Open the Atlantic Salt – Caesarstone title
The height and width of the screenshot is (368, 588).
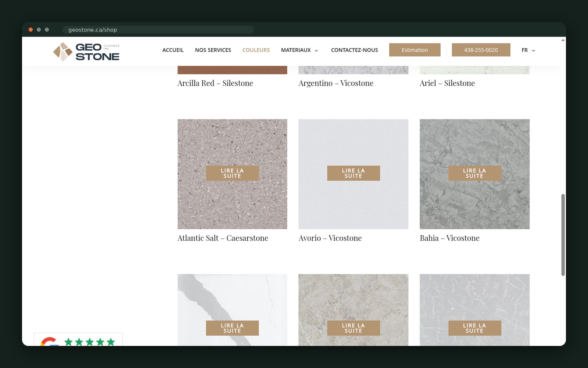(x=223, y=238)
